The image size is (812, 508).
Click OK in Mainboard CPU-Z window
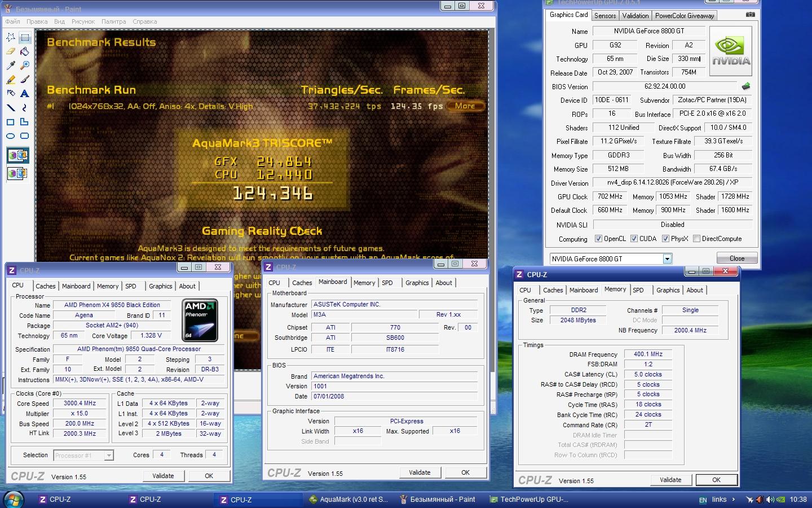[x=465, y=472]
